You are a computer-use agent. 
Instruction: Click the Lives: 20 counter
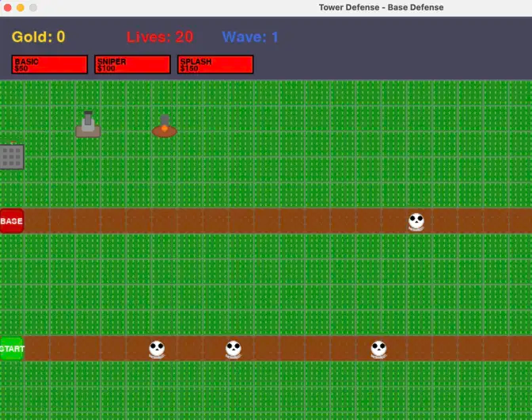point(159,37)
